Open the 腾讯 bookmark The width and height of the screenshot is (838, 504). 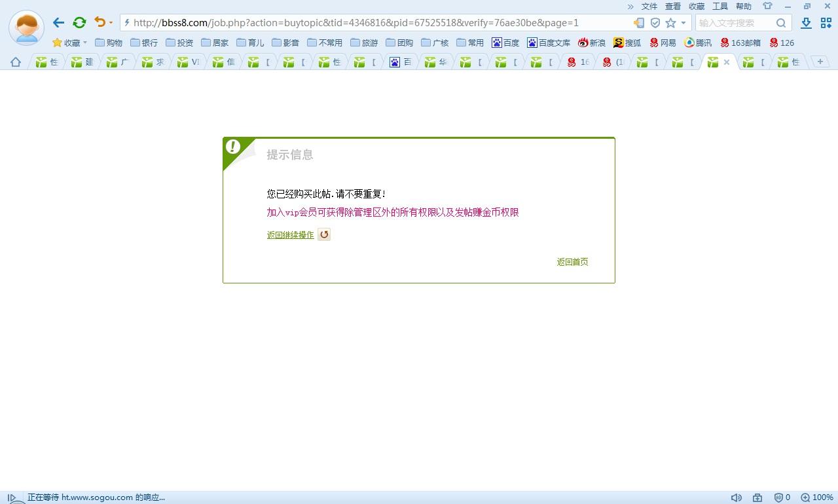698,43
